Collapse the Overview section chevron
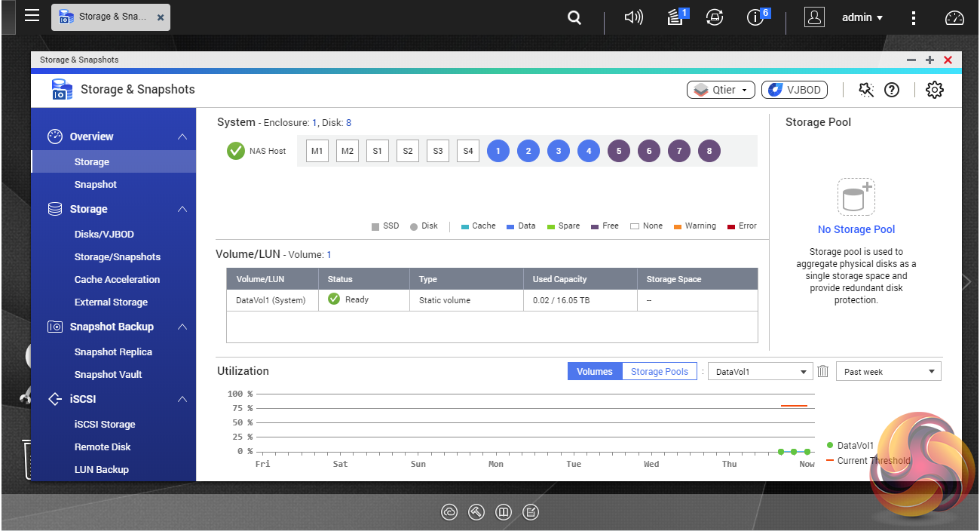This screenshot has width=980, height=531. coord(182,137)
